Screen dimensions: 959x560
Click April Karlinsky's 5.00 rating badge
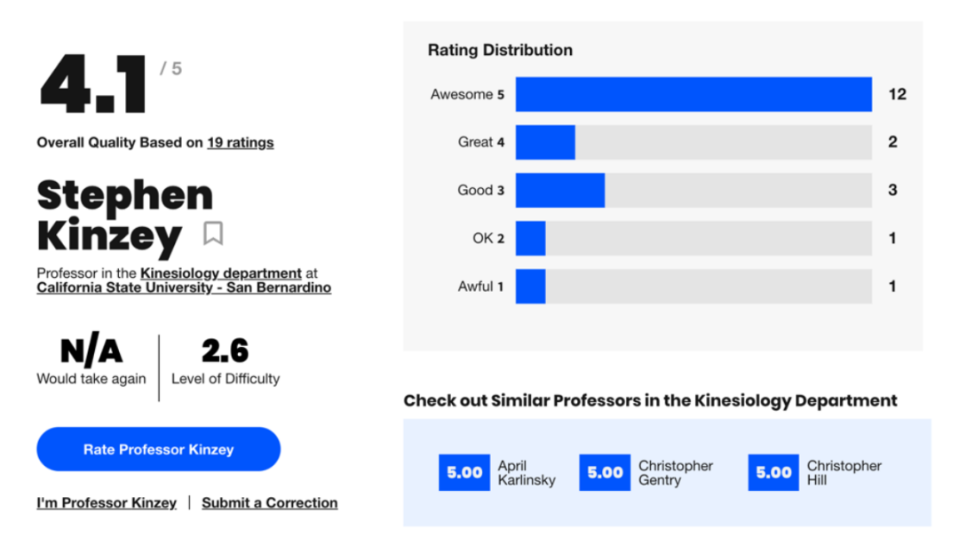pyautogui.click(x=464, y=473)
